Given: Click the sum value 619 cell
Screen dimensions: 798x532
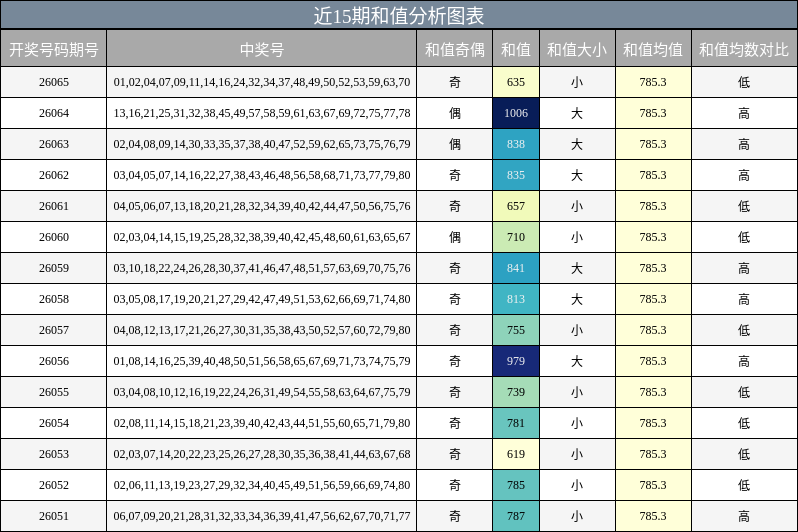Looking at the screenshot, I should coord(516,454).
